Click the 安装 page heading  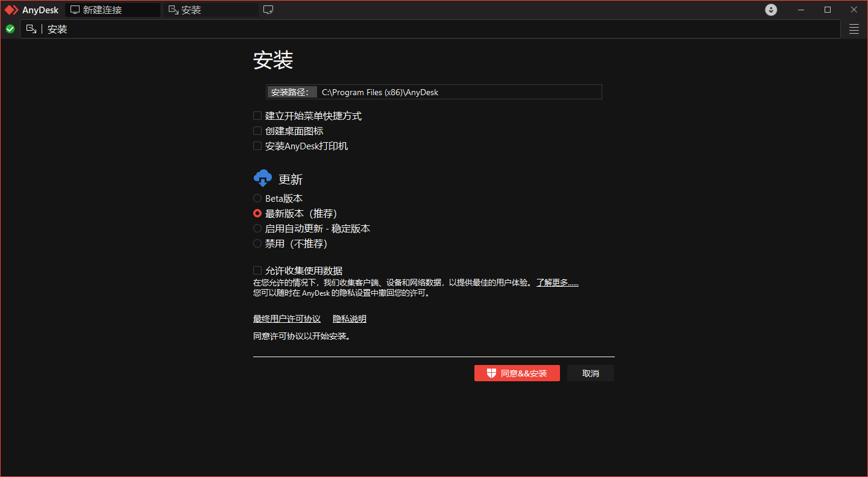[273, 60]
